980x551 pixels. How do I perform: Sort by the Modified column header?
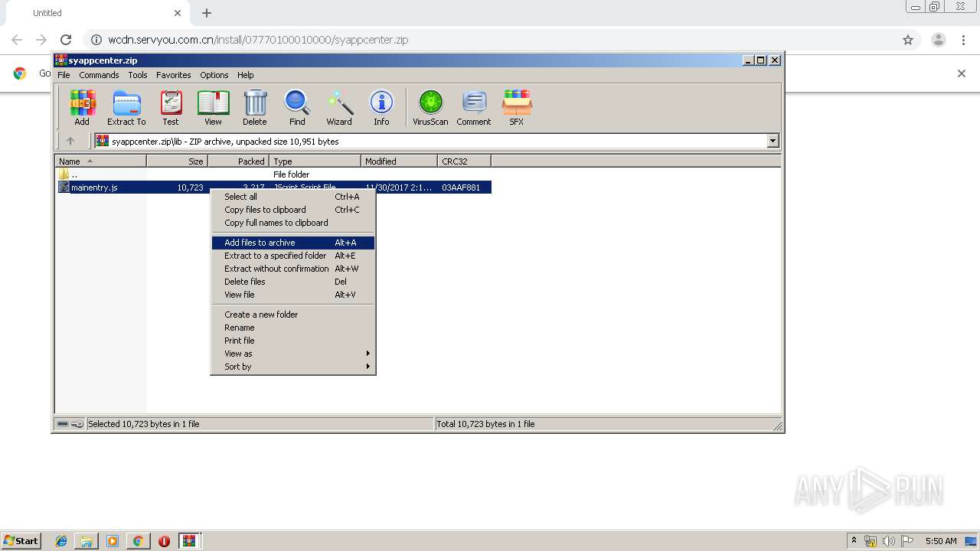[x=399, y=161]
